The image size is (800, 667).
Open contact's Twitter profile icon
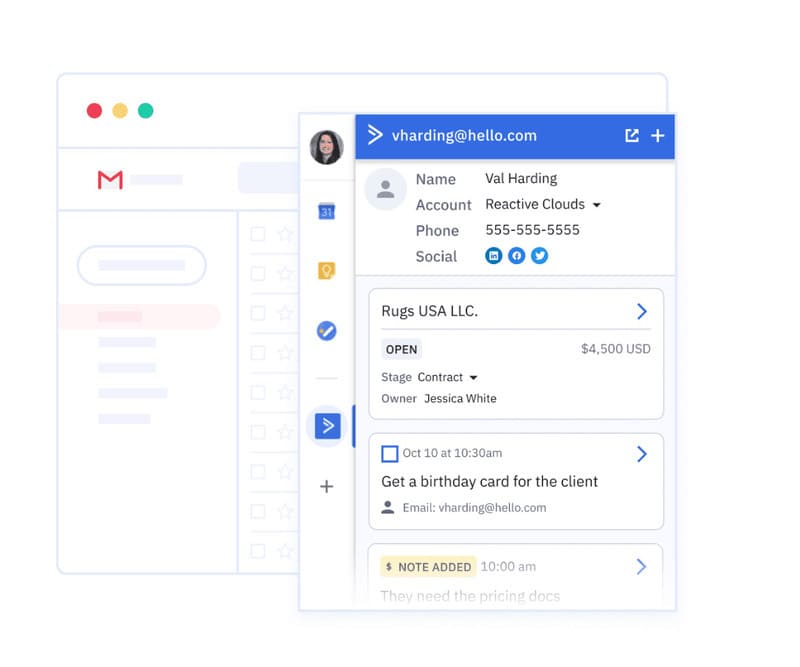[539, 256]
